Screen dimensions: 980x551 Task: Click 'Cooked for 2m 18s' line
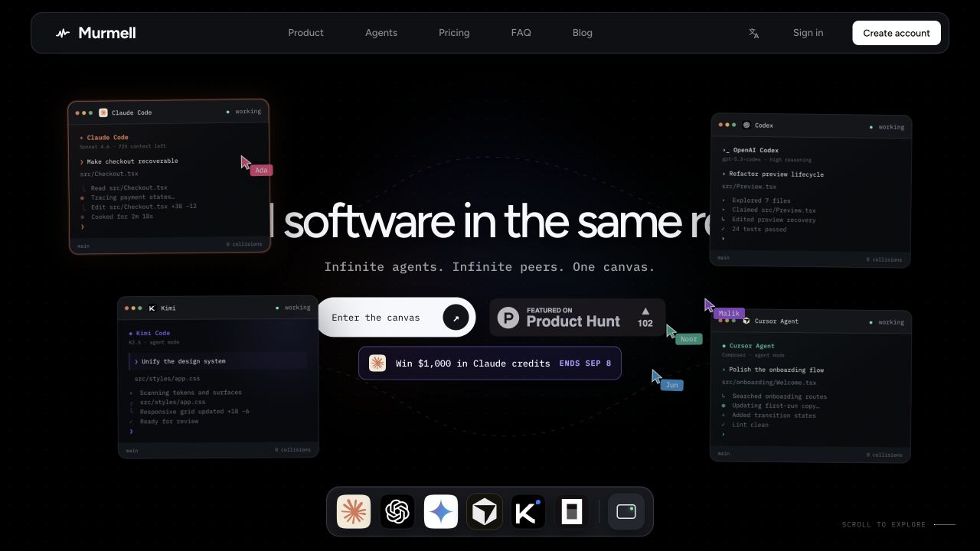[122, 217]
